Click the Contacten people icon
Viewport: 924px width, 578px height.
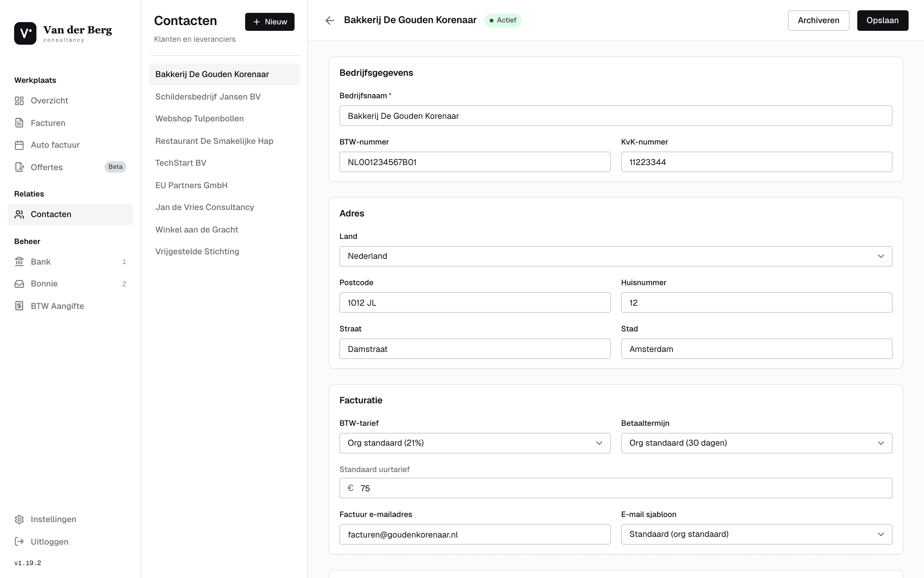tap(19, 215)
